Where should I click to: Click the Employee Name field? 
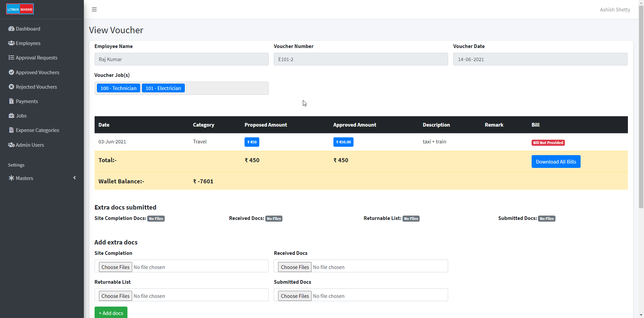coord(181,59)
